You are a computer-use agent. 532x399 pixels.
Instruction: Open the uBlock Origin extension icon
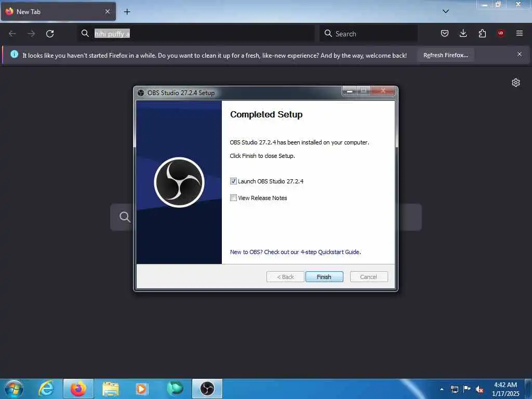pos(500,33)
